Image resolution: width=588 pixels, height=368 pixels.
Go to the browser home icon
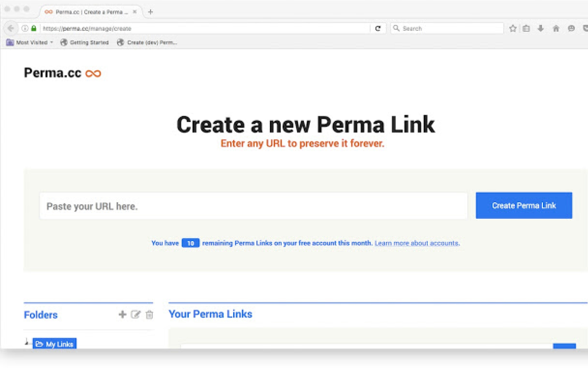point(556,28)
